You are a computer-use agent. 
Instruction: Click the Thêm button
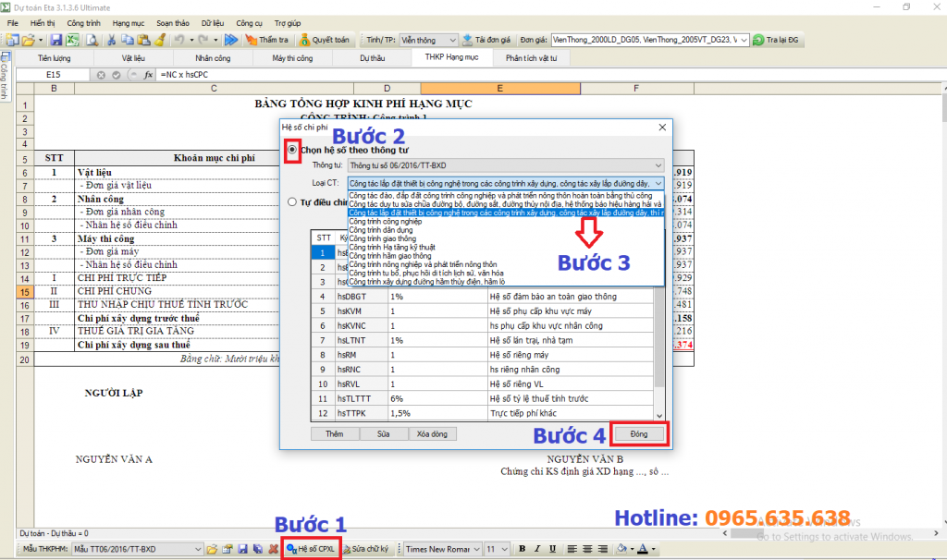pos(334,433)
